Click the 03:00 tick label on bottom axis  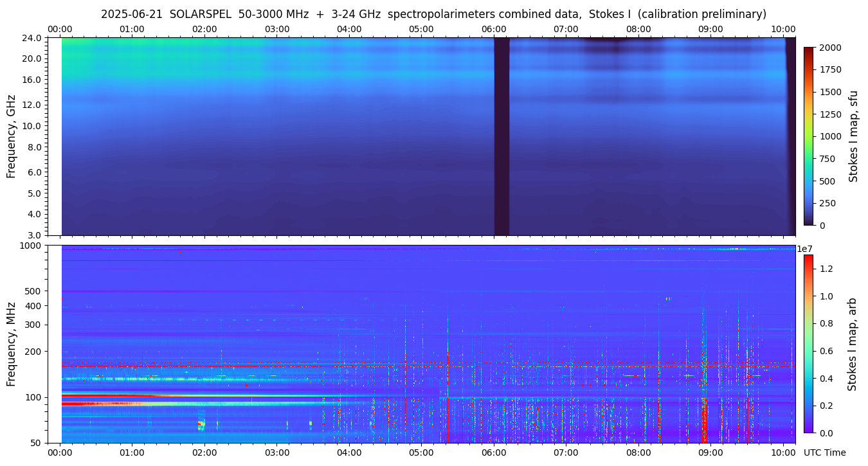[x=276, y=453]
